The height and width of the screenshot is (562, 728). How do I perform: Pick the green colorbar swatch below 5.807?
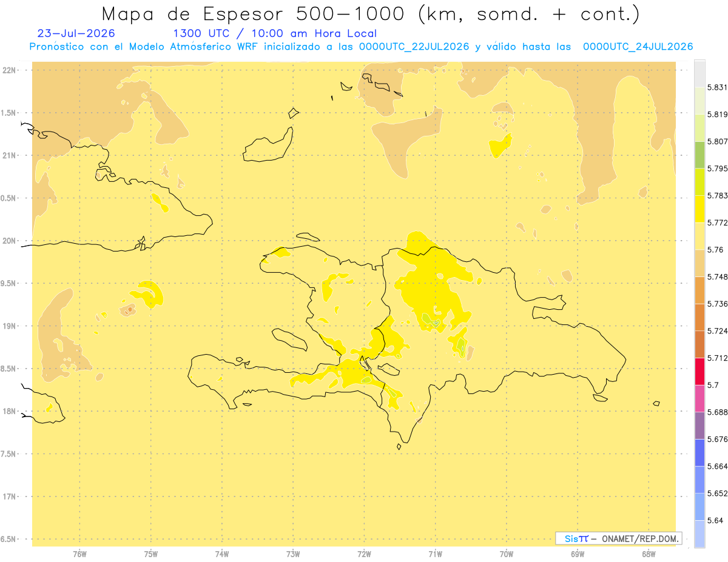click(699, 155)
